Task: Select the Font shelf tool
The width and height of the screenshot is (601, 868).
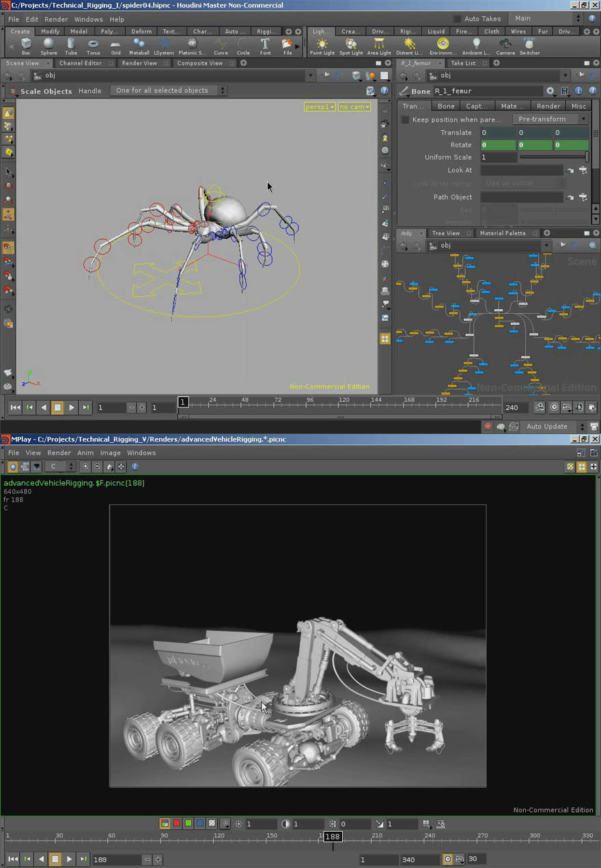Action: tap(265, 46)
